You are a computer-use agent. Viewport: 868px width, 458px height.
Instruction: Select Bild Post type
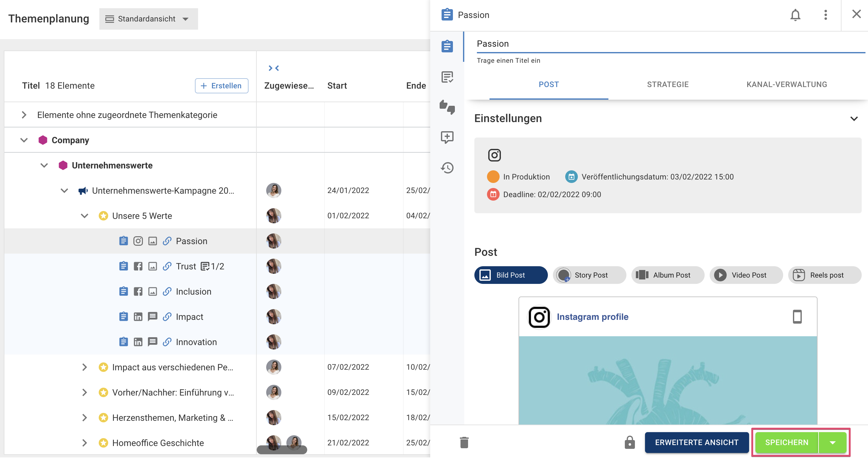511,275
